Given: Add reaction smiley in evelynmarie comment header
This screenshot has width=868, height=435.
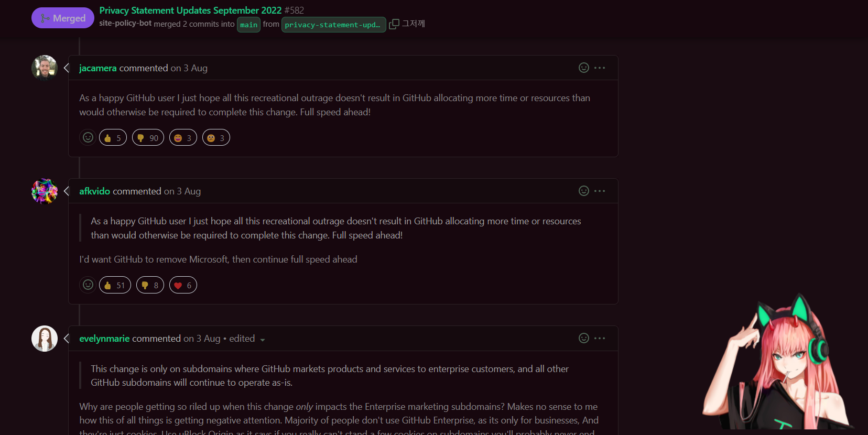Looking at the screenshot, I should pyautogui.click(x=584, y=338).
